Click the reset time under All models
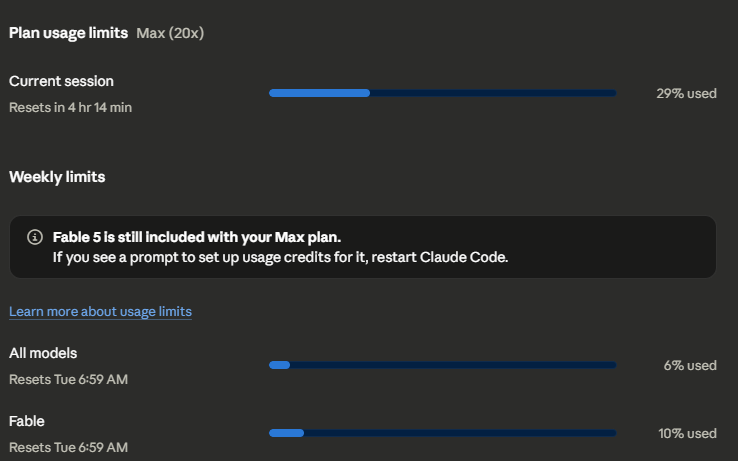The image size is (738, 461). [68, 380]
